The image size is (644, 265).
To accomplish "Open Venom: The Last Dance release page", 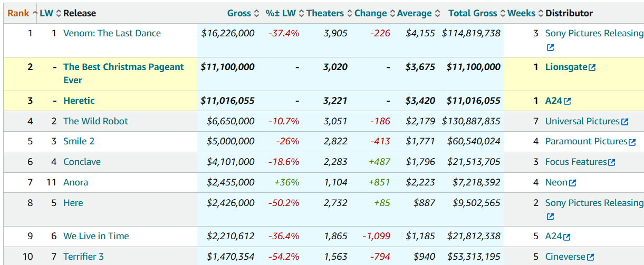I will (x=112, y=33).
